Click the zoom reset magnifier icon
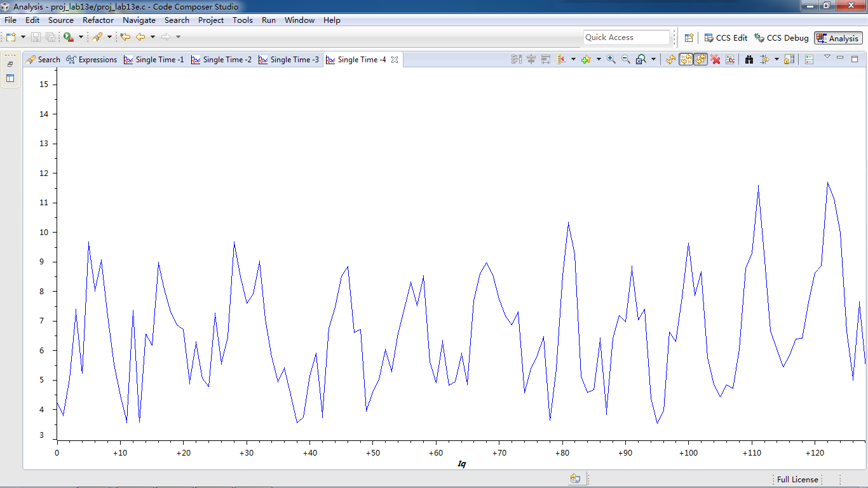Screen dimensions: 868x488 click(641, 59)
